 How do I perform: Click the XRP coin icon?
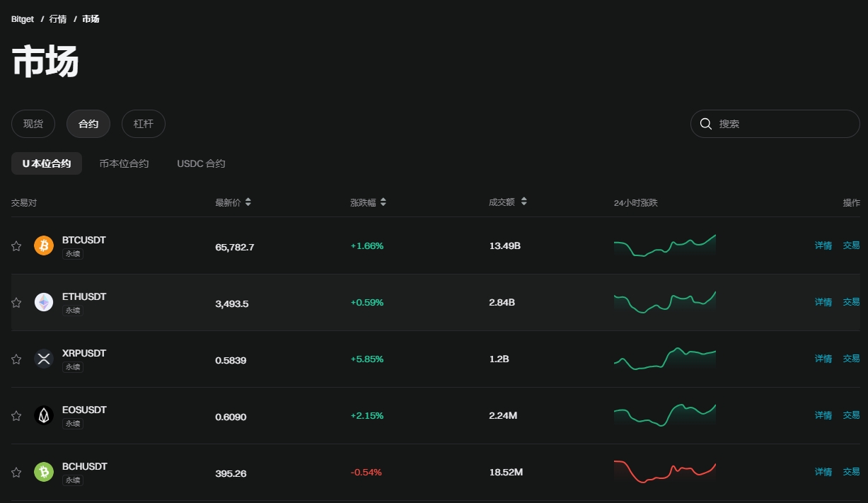[x=44, y=359]
